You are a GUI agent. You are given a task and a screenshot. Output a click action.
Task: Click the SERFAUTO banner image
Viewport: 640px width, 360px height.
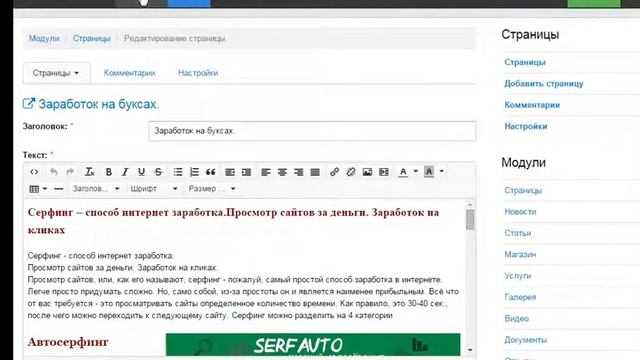(313, 344)
